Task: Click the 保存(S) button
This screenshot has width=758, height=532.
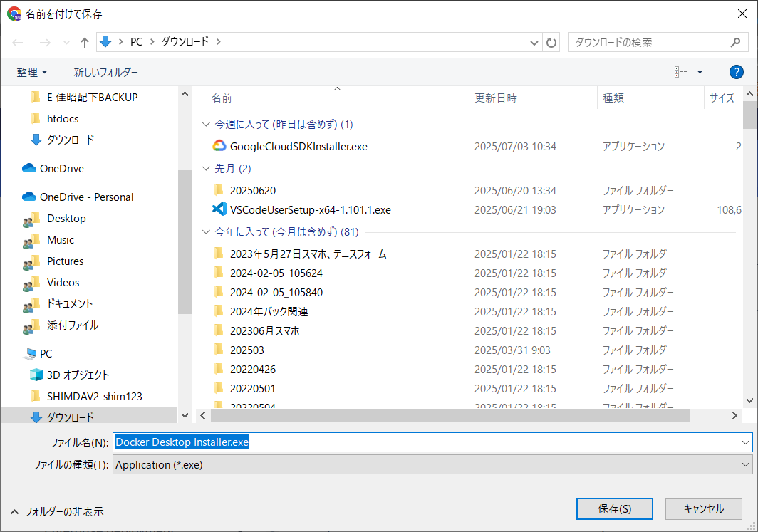Action: (614, 509)
